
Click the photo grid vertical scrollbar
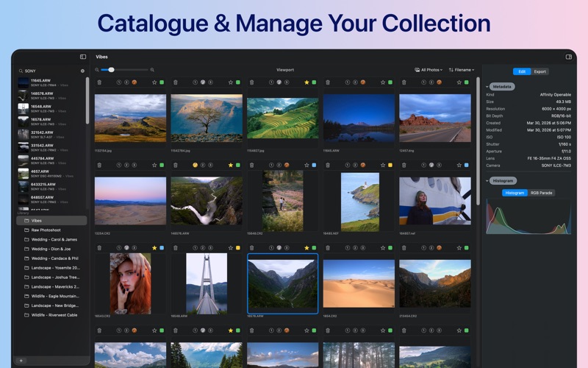click(478, 141)
